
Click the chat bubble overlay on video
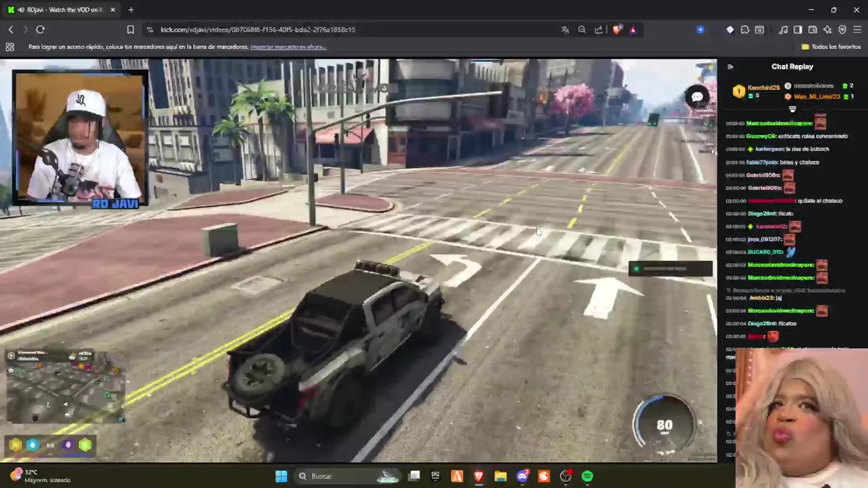697,97
